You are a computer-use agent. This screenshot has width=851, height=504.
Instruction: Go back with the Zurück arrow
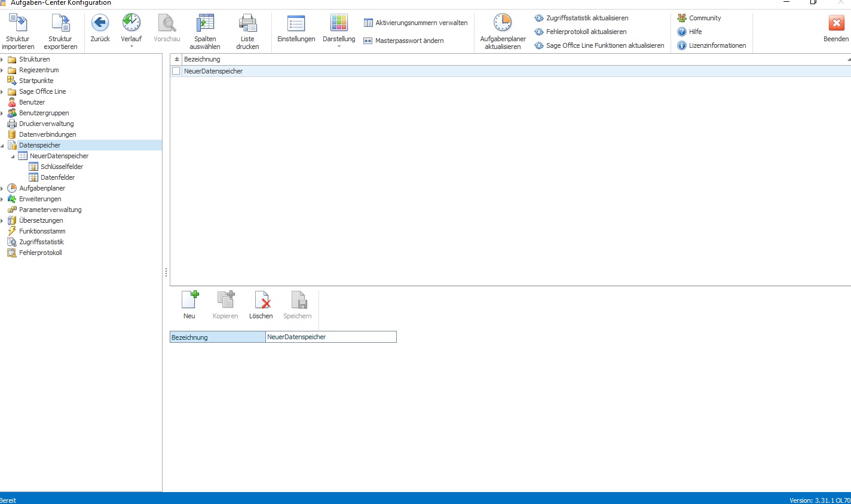(x=100, y=23)
